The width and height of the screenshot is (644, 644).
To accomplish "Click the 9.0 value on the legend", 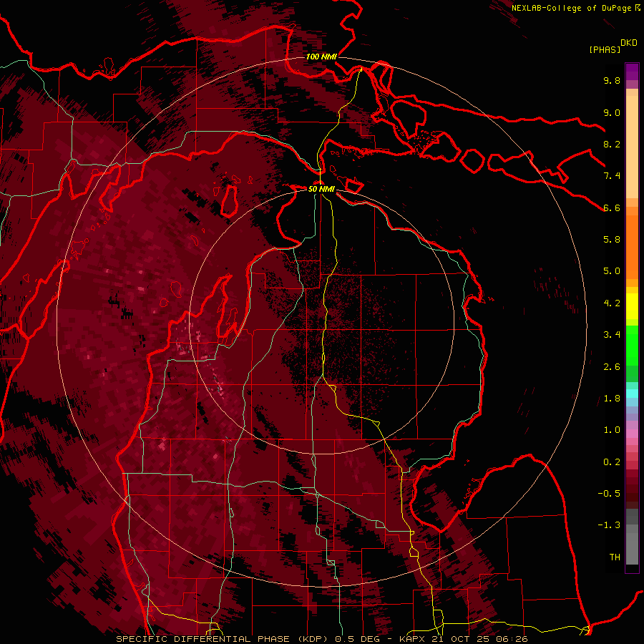I will [612, 112].
